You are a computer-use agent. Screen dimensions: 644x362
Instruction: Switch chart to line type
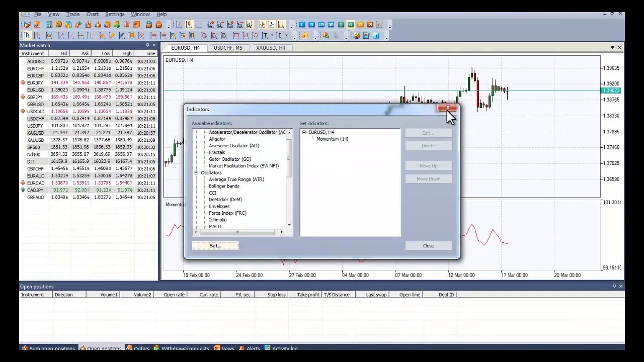[198, 25]
